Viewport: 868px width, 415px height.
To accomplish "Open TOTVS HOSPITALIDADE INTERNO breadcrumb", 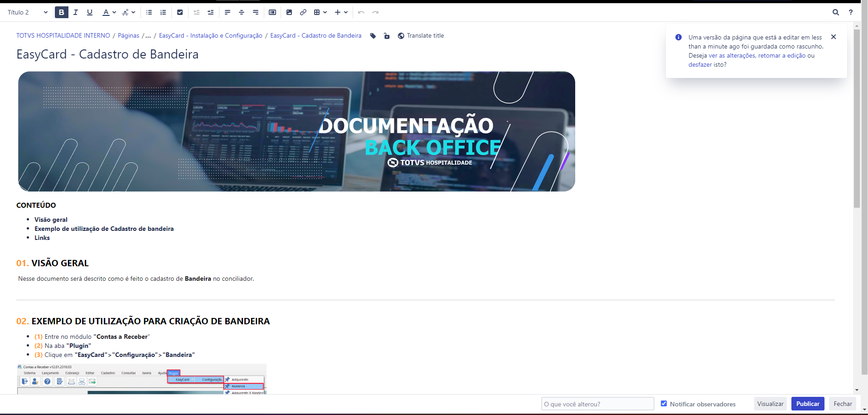I will coord(63,36).
